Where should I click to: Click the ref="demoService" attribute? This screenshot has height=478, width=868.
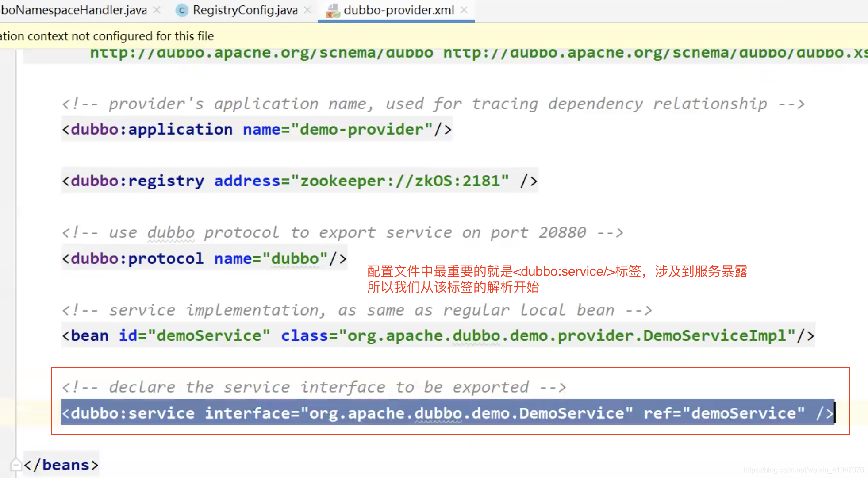(x=724, y=413)
